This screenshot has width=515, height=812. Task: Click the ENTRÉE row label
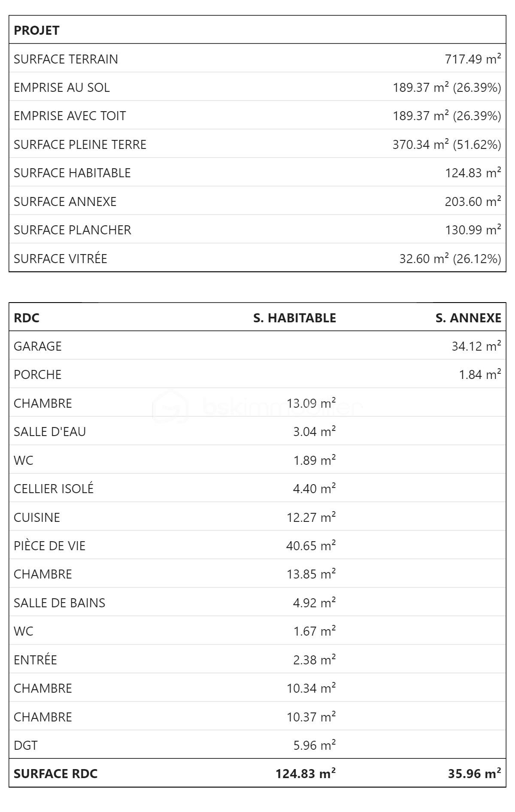(35, 660)
